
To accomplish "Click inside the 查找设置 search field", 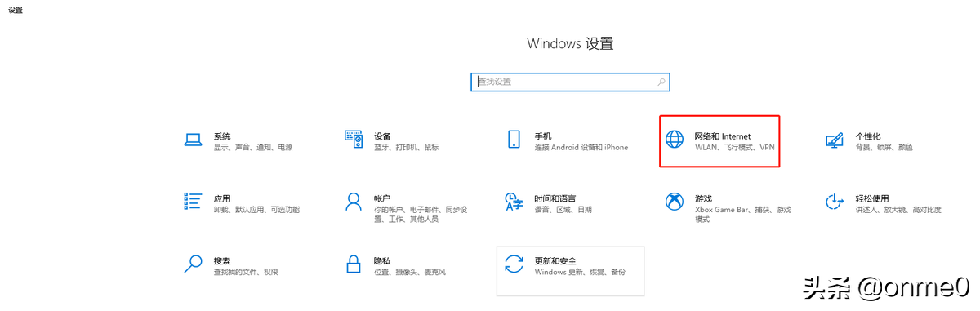I will [570, 82].
